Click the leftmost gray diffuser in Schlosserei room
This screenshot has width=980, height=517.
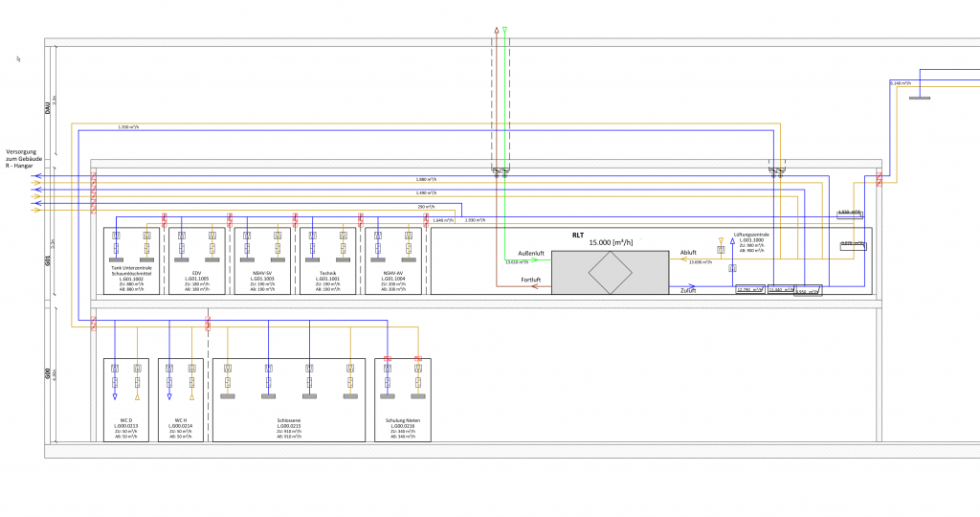coord(228,395)
